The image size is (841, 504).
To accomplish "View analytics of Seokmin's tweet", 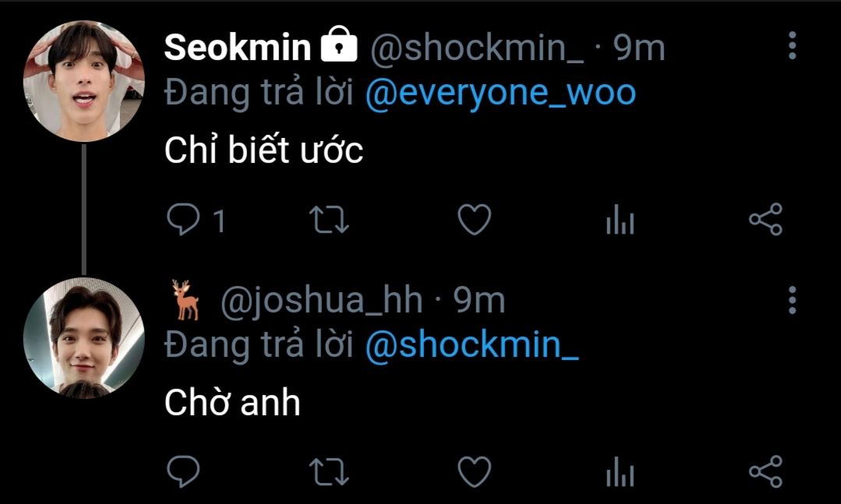I will click(x=620, y=220).
